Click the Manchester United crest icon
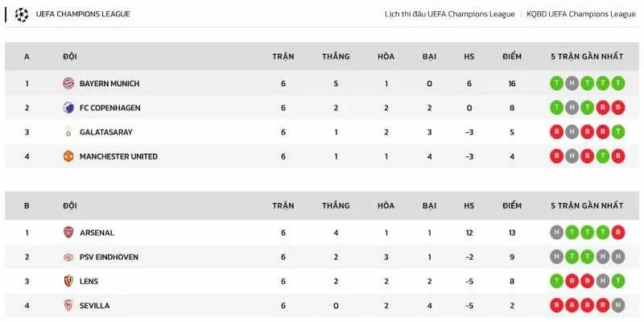 pos(68,156)
